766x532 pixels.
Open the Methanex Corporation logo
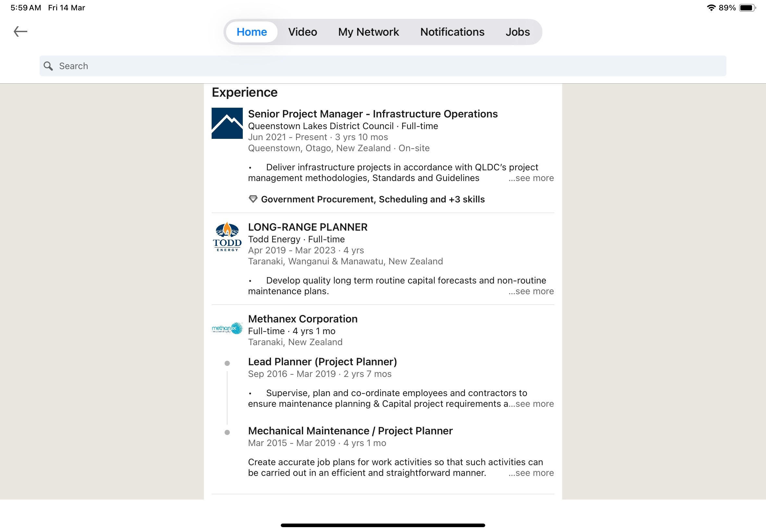click(227, 328)
